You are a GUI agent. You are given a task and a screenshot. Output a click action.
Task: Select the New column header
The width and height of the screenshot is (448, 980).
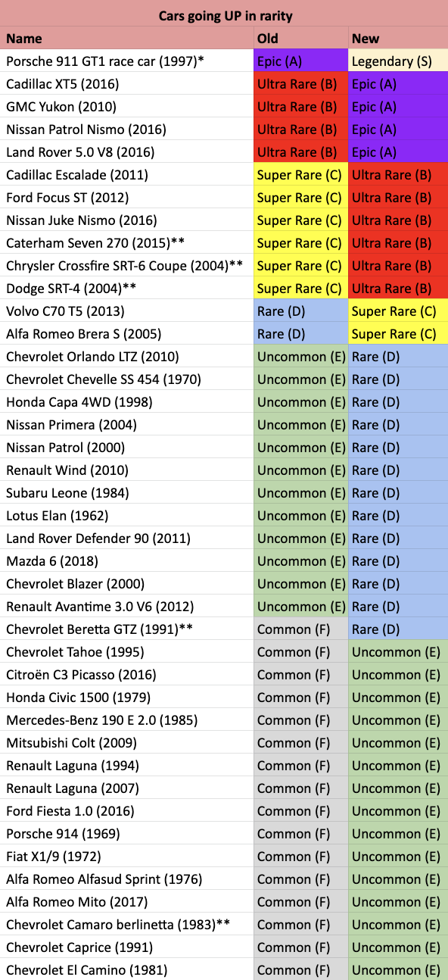(398, 38)
